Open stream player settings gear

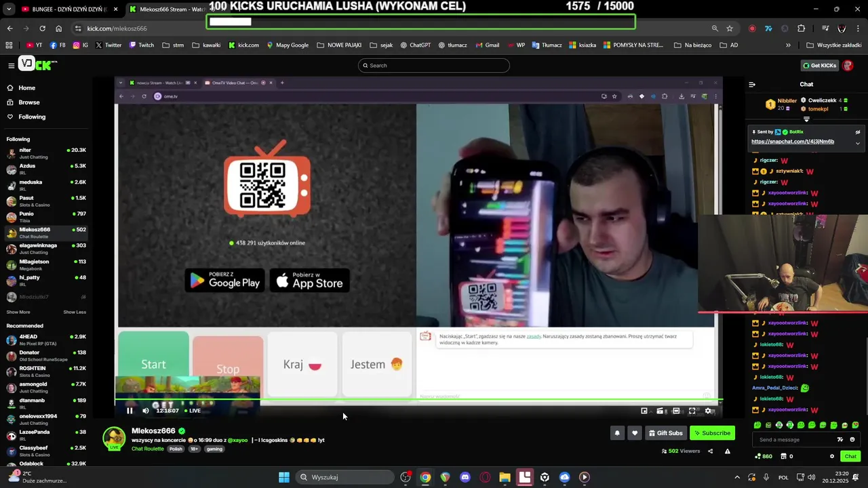coord(709,411)
